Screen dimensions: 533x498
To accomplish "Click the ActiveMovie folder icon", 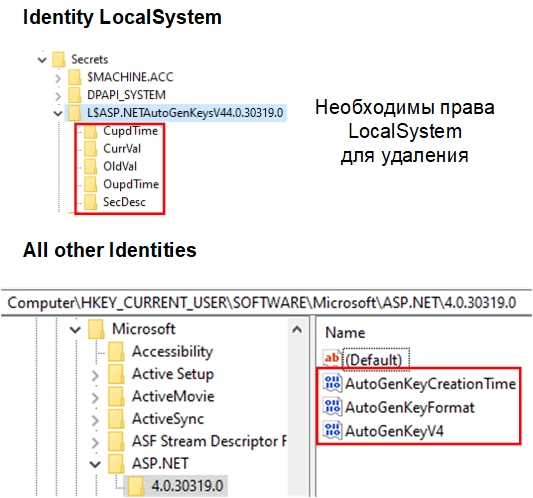I will coord(116,396).
